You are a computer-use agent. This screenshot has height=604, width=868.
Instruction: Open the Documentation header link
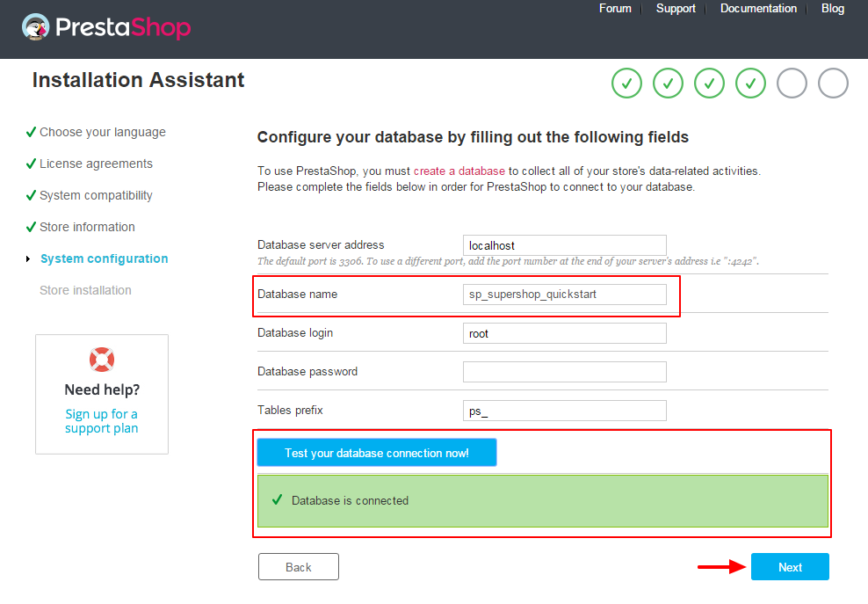[758, 8]
